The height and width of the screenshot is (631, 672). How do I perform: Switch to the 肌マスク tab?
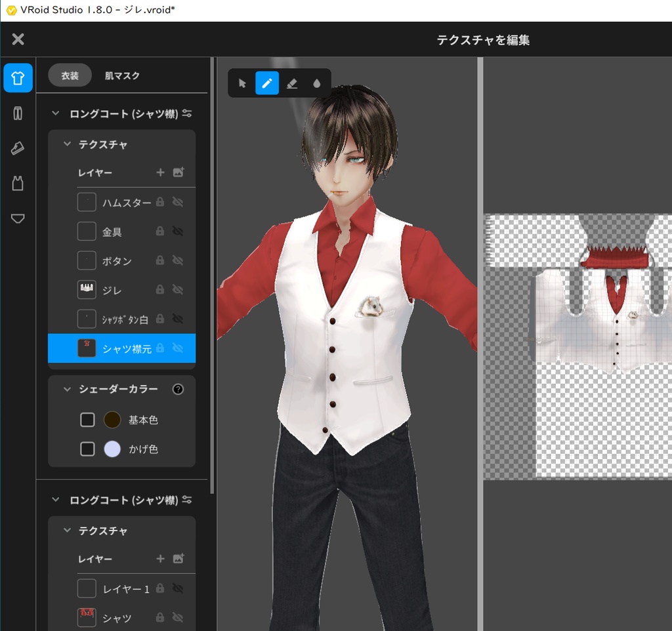(122, 75)
